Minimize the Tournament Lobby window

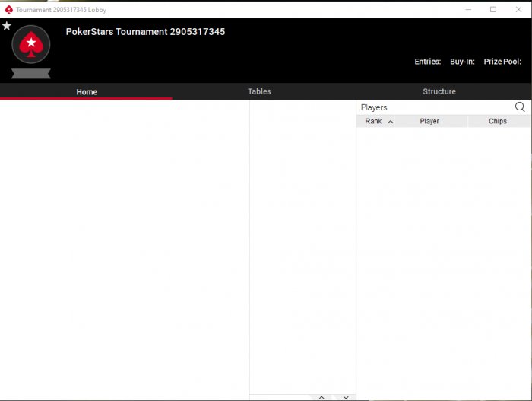pyautogui.click(x=468, y=10)
